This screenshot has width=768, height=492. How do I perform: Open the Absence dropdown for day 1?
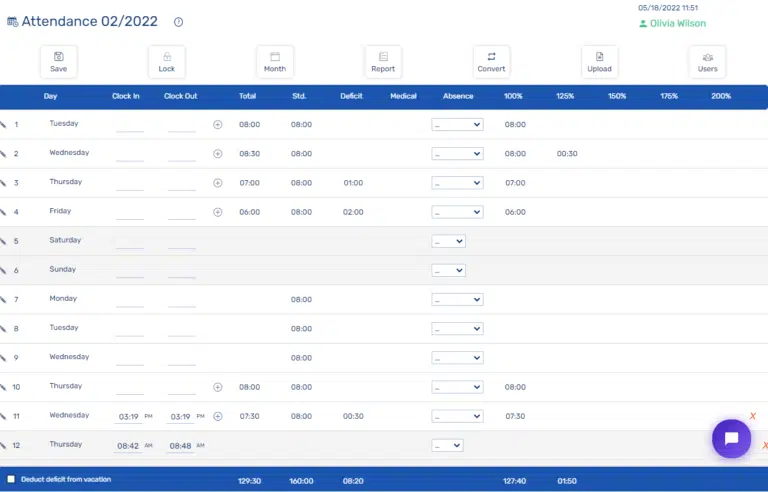click(x=457, y=125)
